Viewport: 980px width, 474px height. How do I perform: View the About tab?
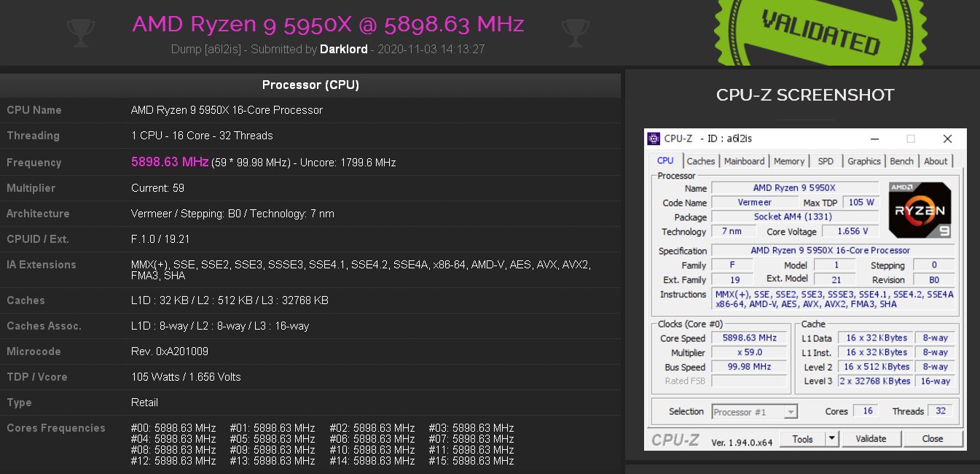coord(936,161)
